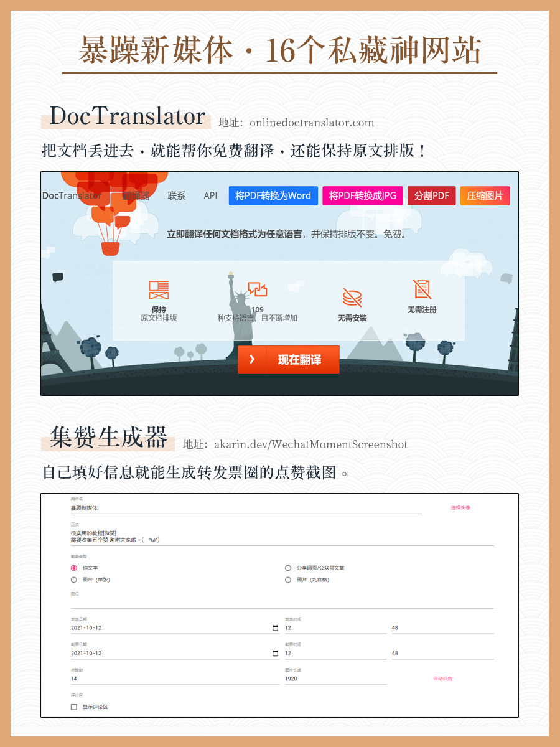Click the 无需安装 crossed-disk icon
Image resolution: width=560 pixels, height=747 pixels.
(352, 297)
